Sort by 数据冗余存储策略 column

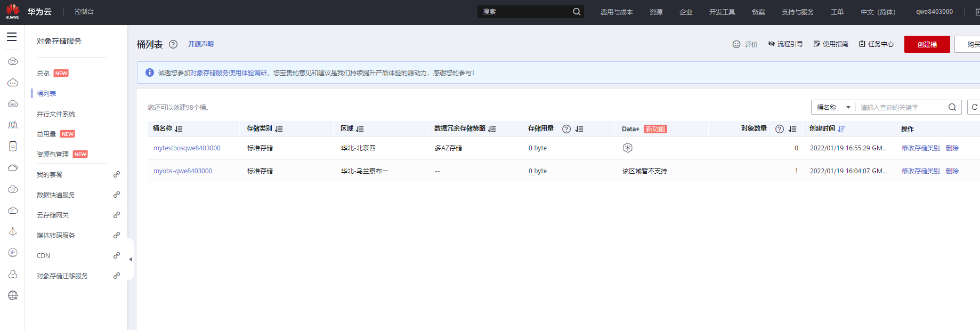tap(492, 129)
